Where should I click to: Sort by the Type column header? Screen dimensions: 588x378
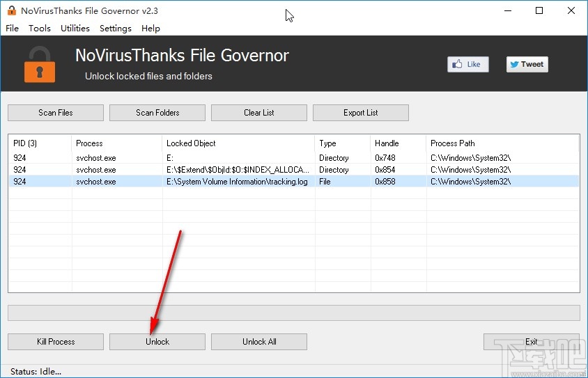342,143
